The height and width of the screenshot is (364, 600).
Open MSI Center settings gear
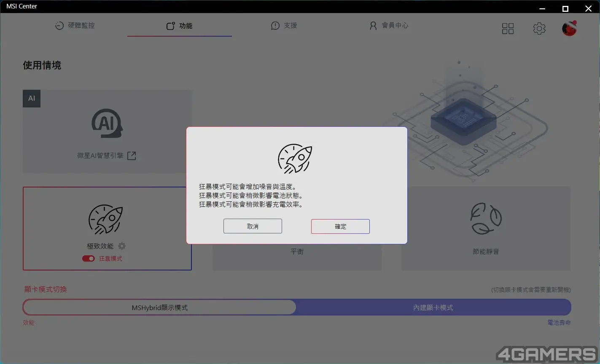coord(539,29)
